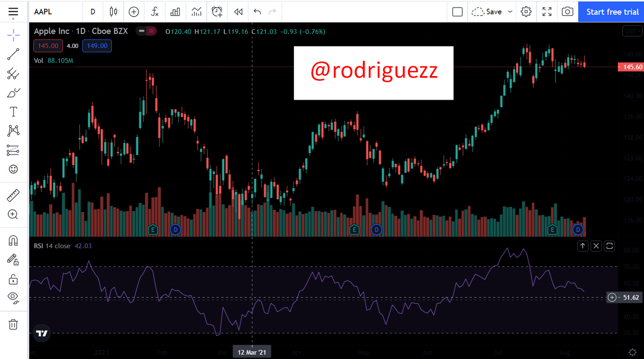Open the hamburger main menu
Screen dimensions: 644x359
pyautogui.click(x=13, y=11)
